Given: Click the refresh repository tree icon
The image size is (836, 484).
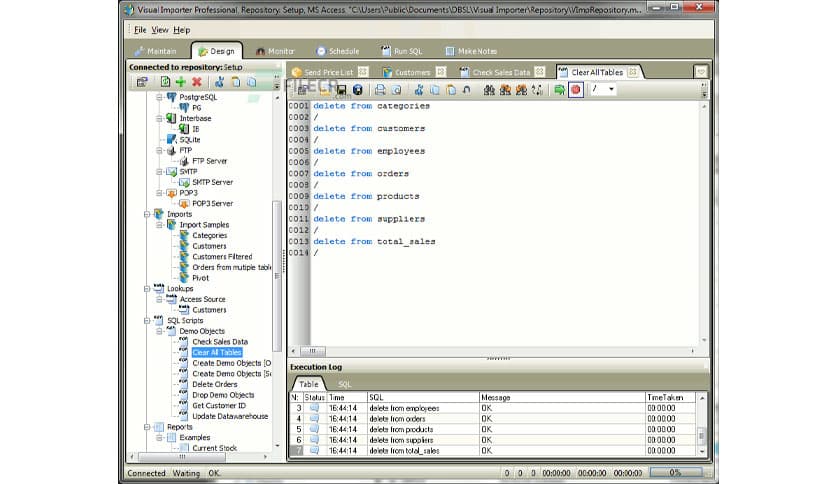Looking at the screenshot, I should tap(165, 82).
